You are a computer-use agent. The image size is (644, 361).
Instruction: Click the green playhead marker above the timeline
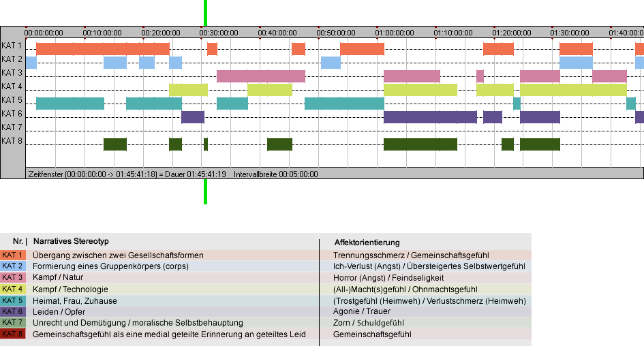click(x=205, y=13)
